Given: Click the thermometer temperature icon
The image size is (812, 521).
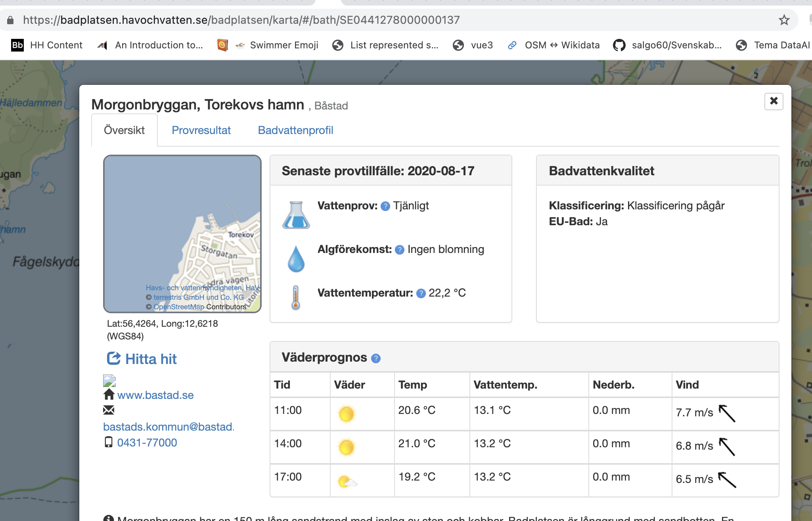Looking at the screenshot, I should [x=296, y=297].
